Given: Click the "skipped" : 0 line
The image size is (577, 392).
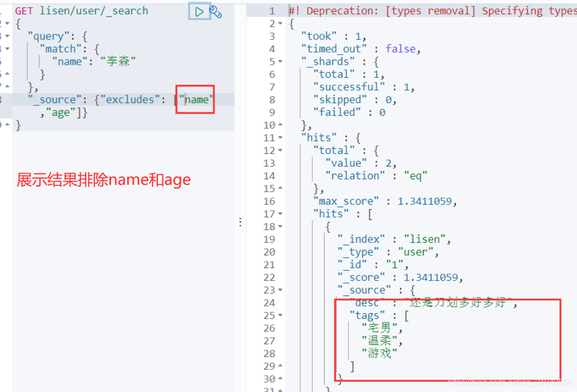Looking at the screenshot, I should coord(355,100).
